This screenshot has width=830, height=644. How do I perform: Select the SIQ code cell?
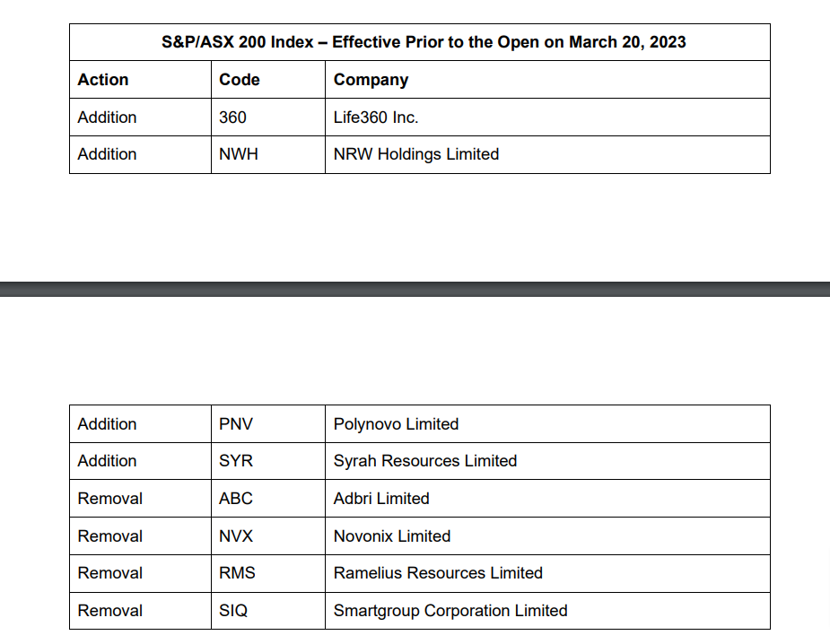(x=233, y=611)
